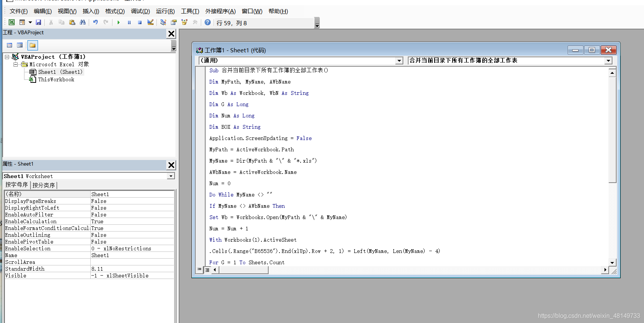This screenshot has width=644, height=323.
Task: Click the Insert UserForm icon
Action: (x=22, y=23)
